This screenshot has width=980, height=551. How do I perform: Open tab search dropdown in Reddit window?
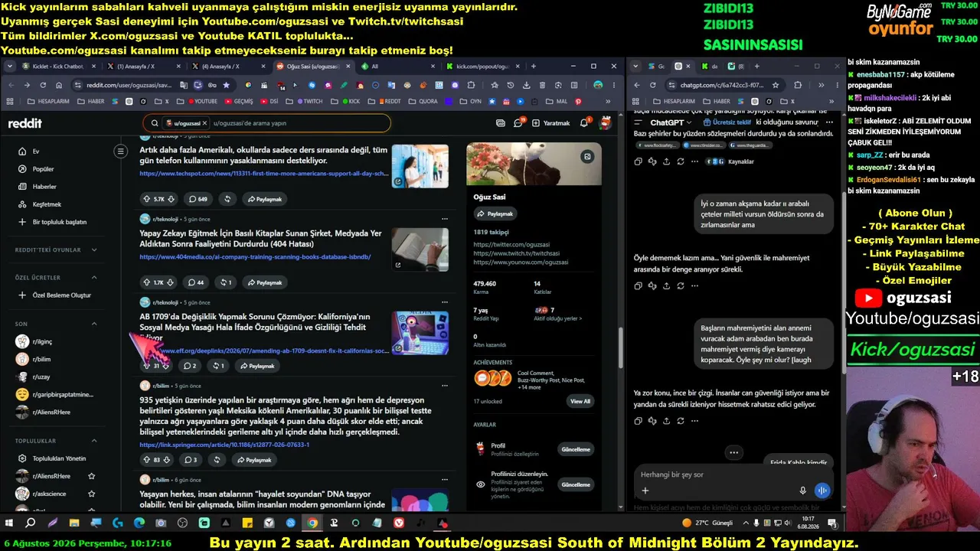(x=10, y=67)
